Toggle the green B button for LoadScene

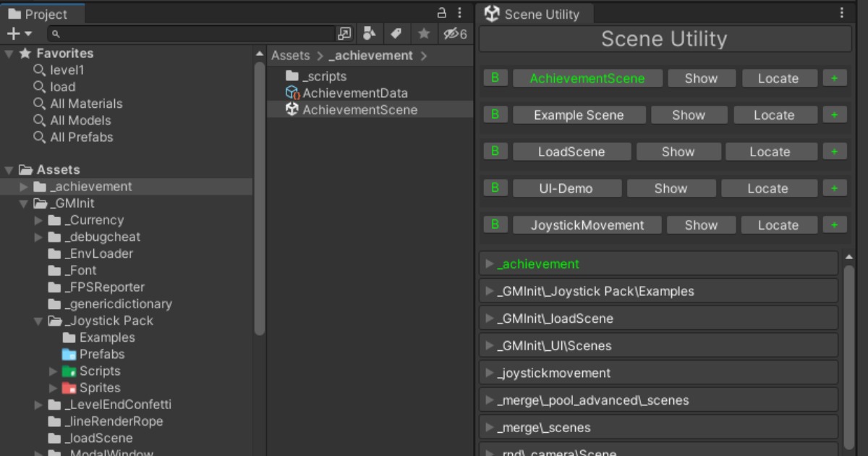pyautogui.click(x=495, y=151)
